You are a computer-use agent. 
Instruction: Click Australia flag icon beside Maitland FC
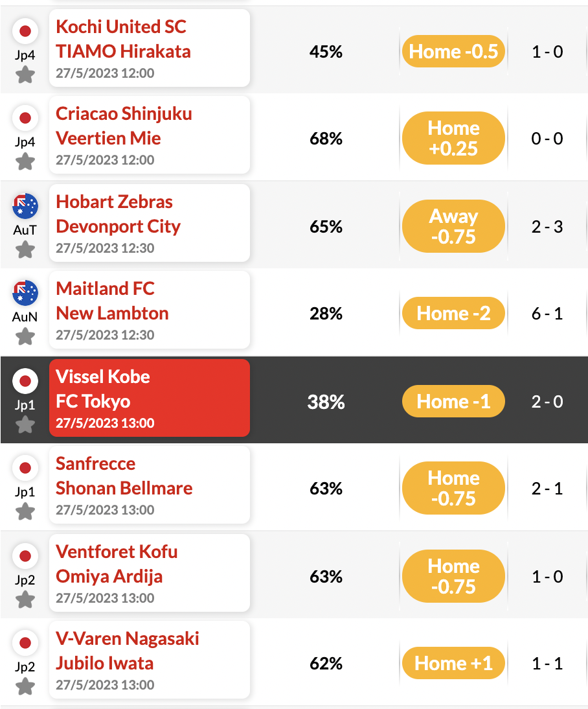click(x=25, y=293)
